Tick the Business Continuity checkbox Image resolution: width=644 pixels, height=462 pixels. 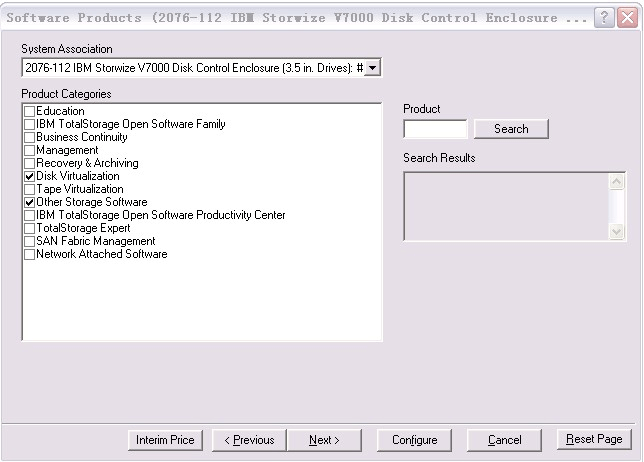tap(29, 137)
